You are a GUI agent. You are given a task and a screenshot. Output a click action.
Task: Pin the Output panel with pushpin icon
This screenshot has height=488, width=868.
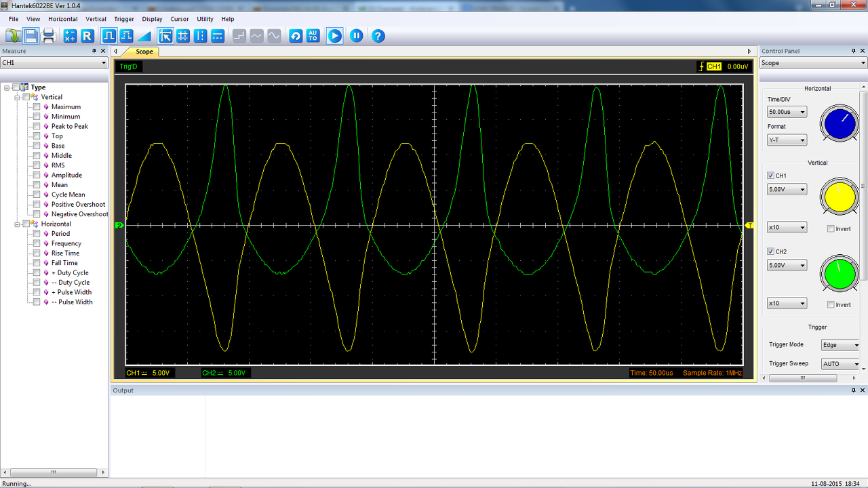tap(854, 390)
